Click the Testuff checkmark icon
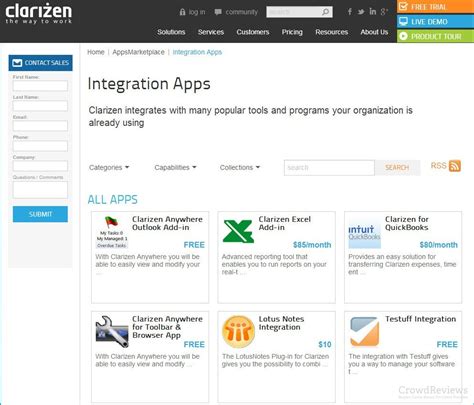 pos(364,332)
